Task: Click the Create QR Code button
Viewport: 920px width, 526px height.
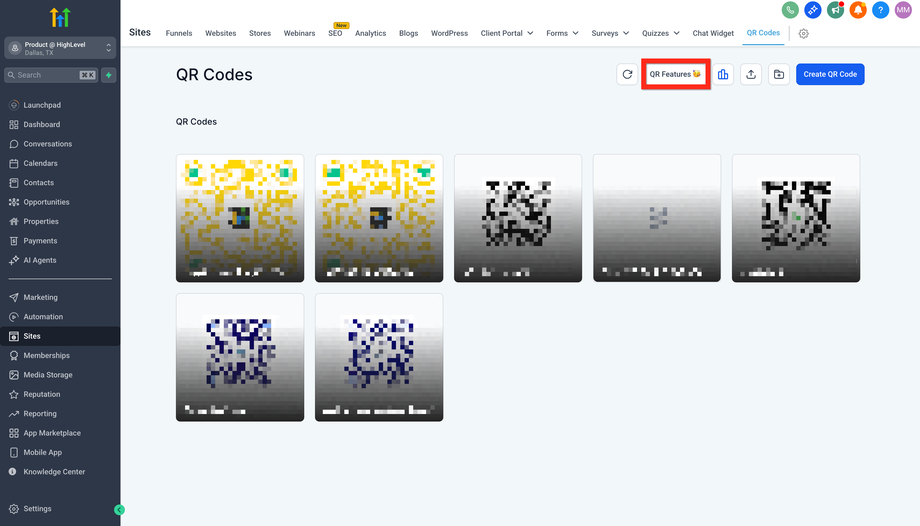Action: [830, 74]
